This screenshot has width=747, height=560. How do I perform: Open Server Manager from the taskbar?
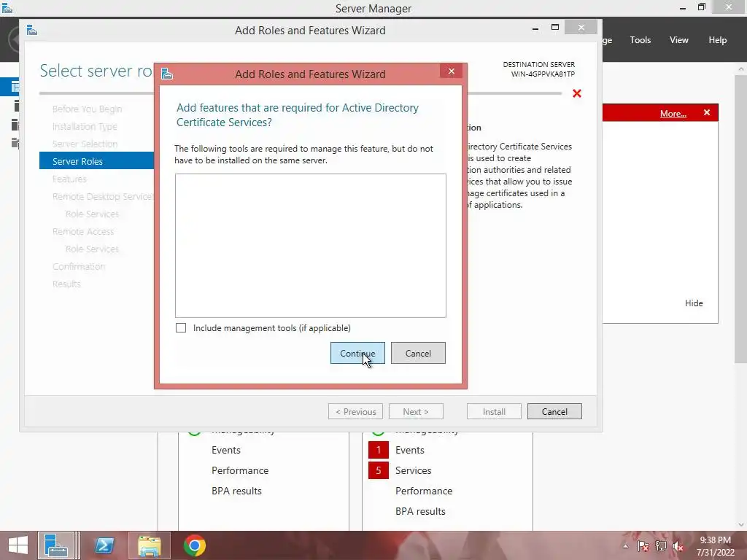click(x=57, y=545)
